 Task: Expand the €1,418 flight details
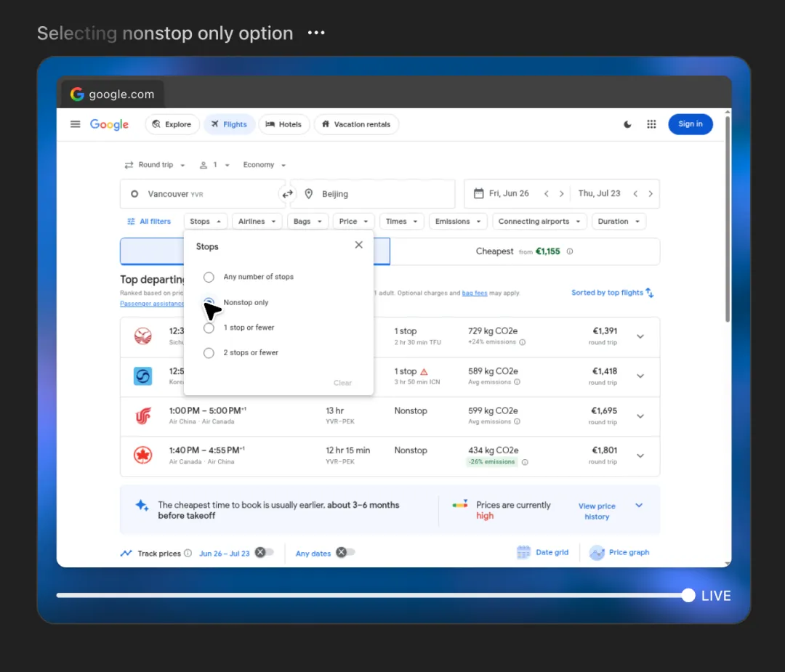tap(640, 376)
